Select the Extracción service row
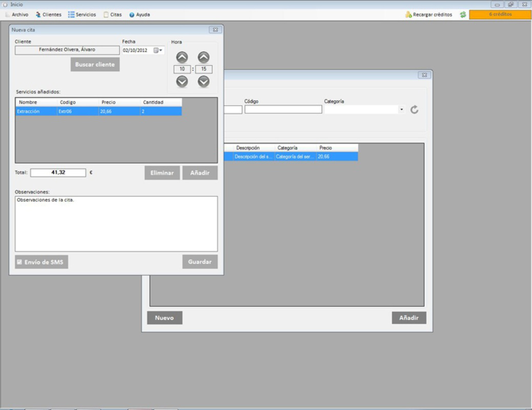This screenshot has width=532, height=410. point(99,111)
